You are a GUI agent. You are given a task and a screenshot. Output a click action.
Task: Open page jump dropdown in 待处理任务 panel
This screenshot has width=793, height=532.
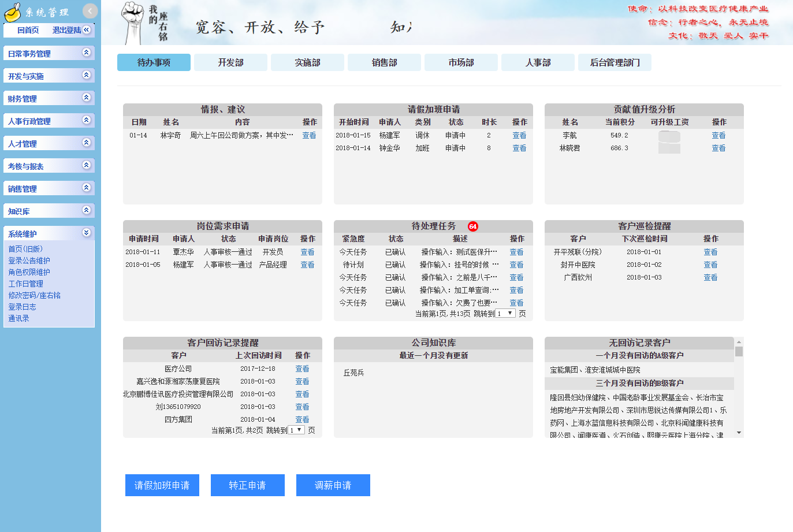click(x=505, y=313)
